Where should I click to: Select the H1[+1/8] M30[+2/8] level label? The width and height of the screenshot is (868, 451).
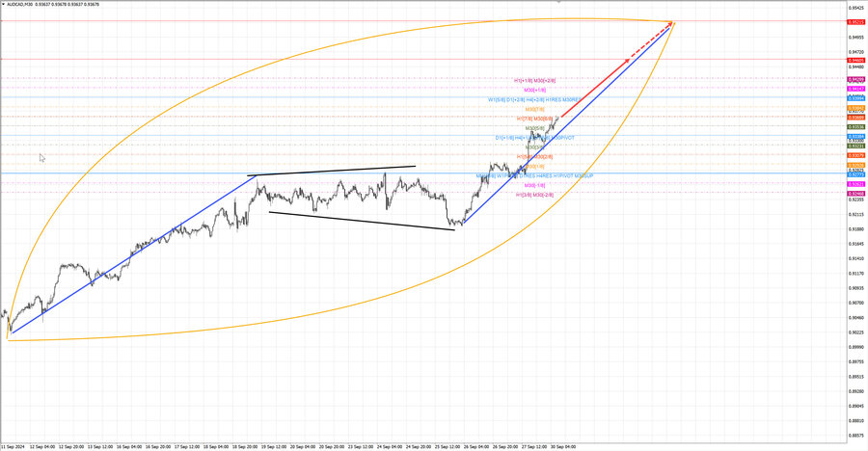534,80
